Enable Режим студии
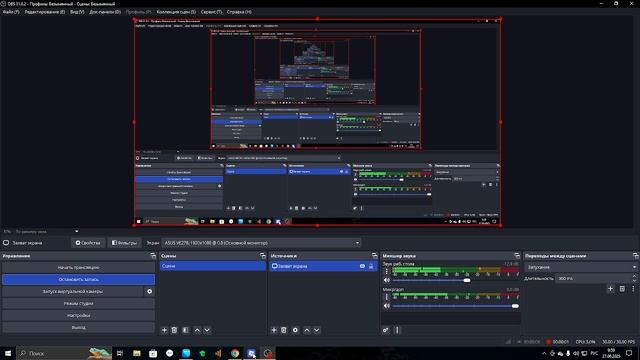640x360 pixels. [78, 304]
